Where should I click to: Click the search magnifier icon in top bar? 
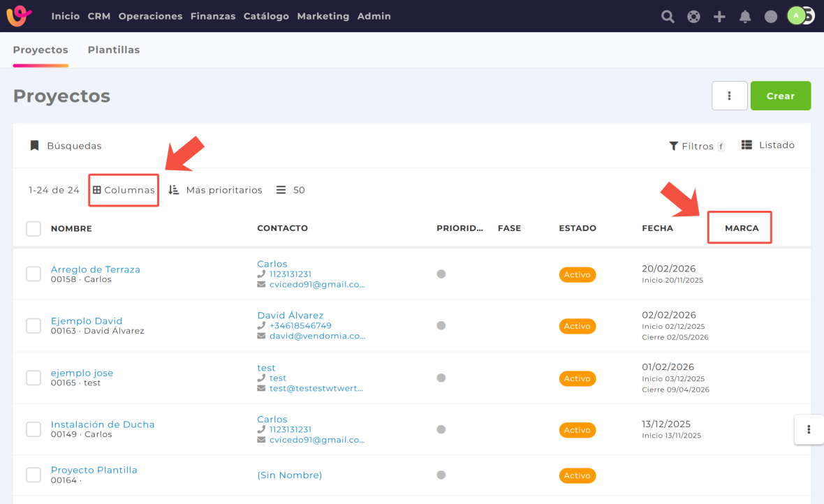668,17
